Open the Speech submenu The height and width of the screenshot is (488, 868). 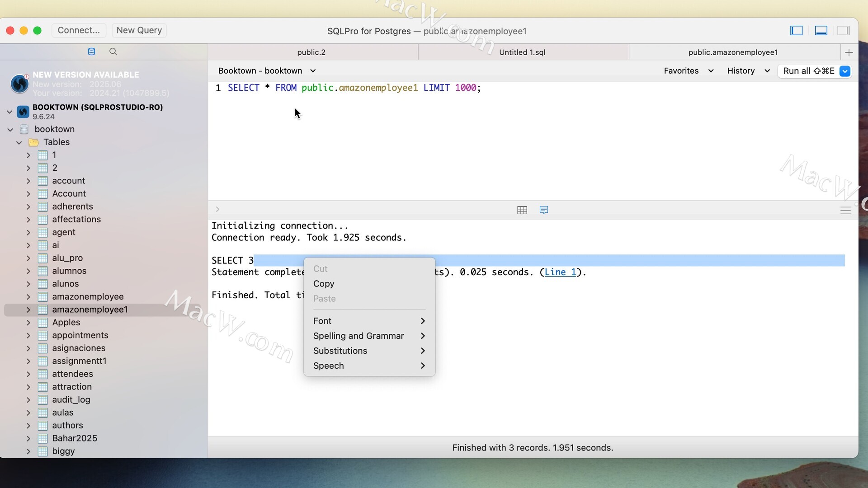369,366
